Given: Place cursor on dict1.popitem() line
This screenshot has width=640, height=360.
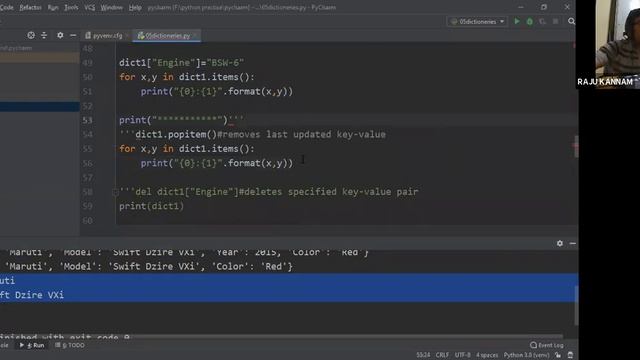Looking at the screenshot, I should [252, 134].
